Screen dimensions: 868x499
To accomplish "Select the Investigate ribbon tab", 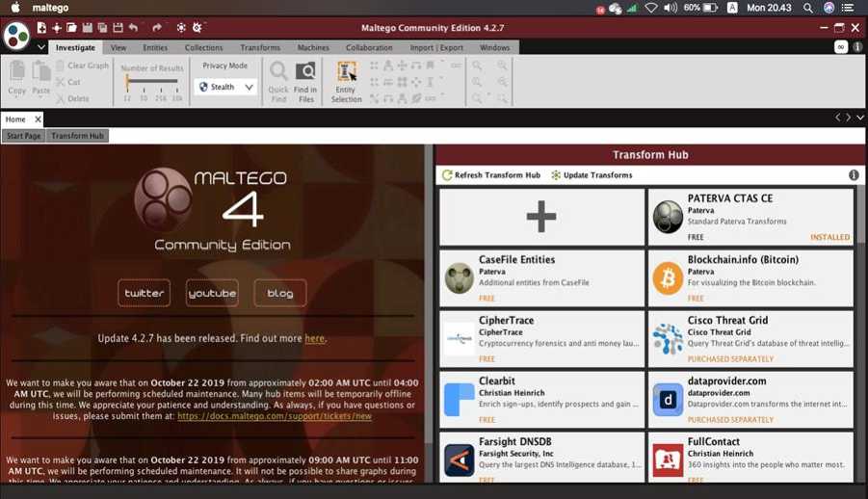I will tap(75, 47).
